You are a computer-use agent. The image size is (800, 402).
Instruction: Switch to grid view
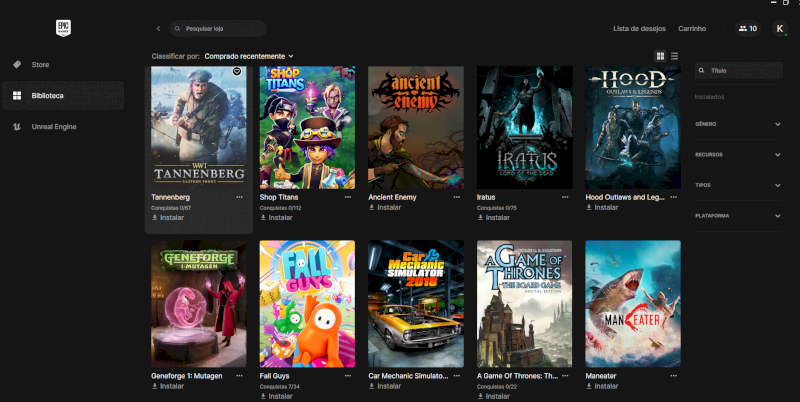pyautogui.click(x=660, y=56)
